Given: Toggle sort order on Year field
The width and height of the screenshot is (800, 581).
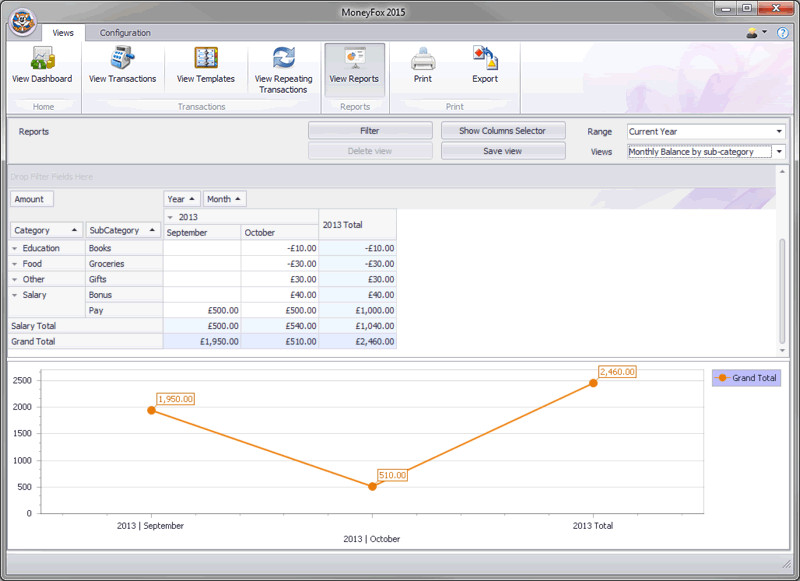Looking at the screenshot, I should pyautogui.click(x=182, y=199).
